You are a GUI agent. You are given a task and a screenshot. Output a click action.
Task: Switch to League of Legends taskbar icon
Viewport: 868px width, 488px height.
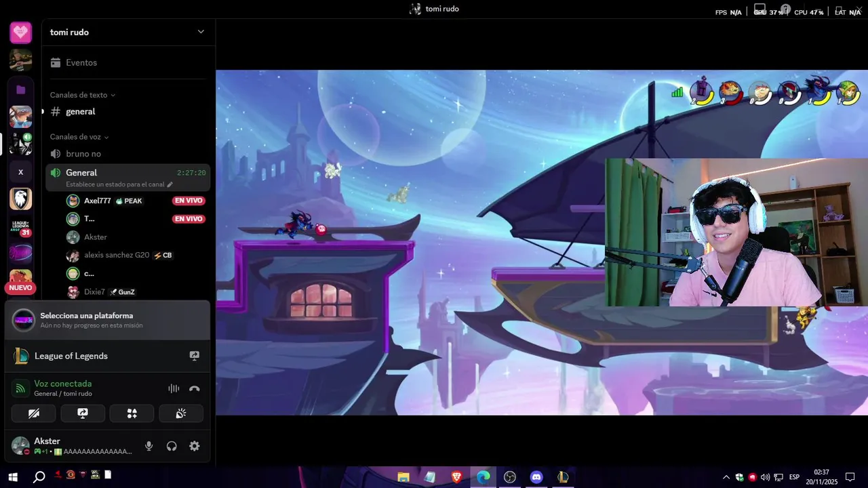point(563,477)
